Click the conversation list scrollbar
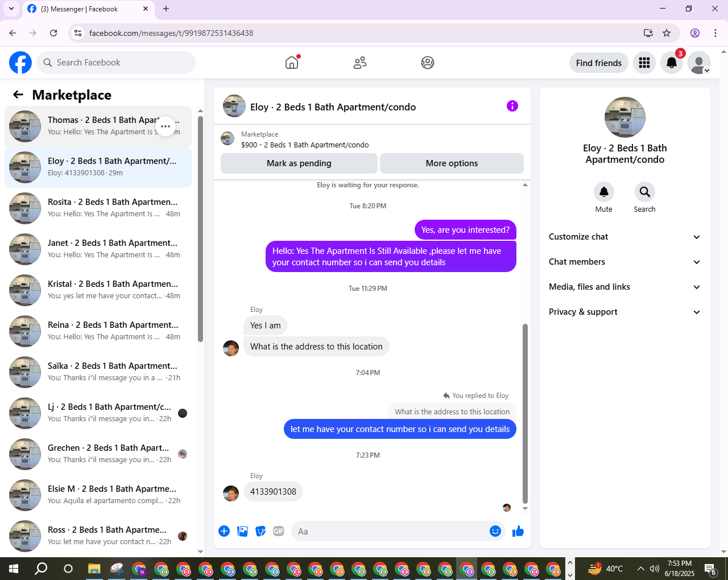Viewport: 728px width, 580px height. click(x=200, y=229)
